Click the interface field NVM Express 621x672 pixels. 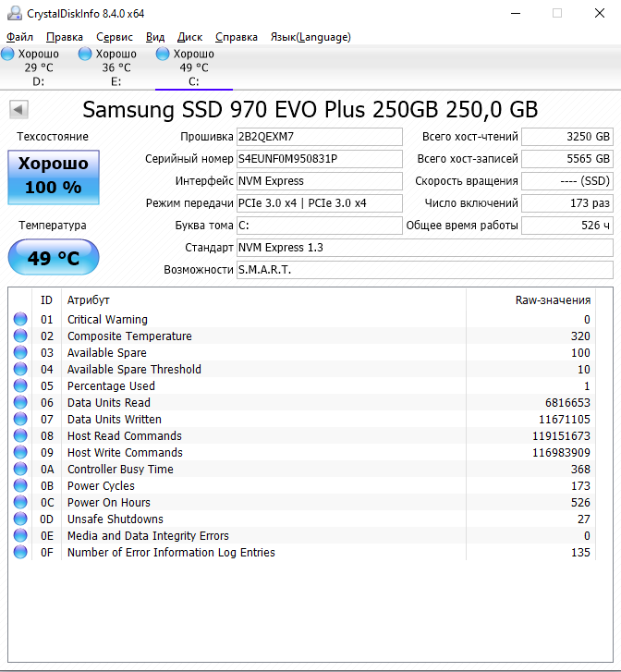[x=320, y=181]
